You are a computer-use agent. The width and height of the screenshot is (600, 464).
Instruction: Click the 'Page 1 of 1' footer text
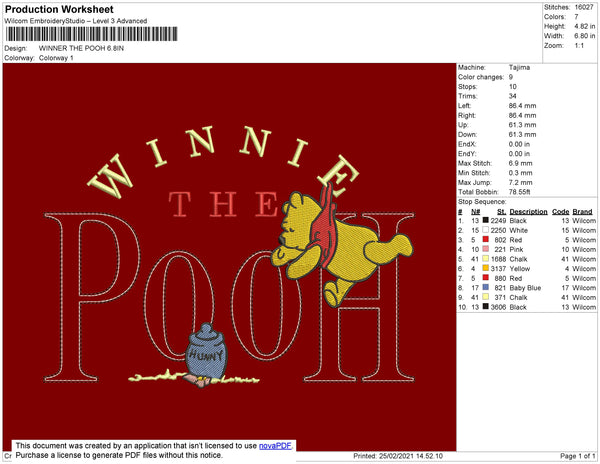pos(578,456)
